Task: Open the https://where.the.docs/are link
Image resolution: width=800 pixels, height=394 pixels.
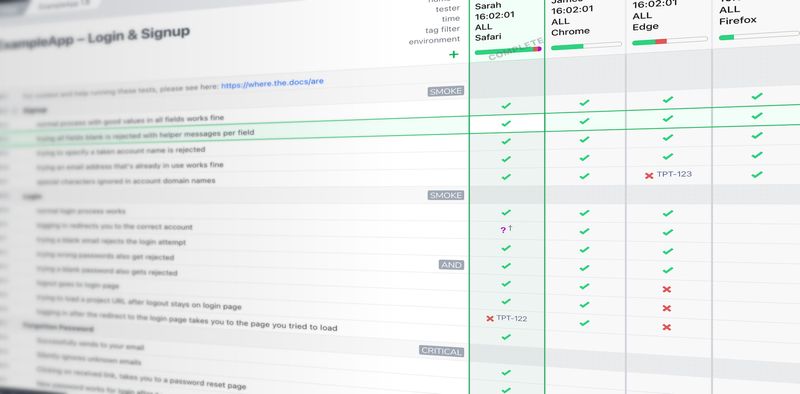Action: (x=272, y=83)
